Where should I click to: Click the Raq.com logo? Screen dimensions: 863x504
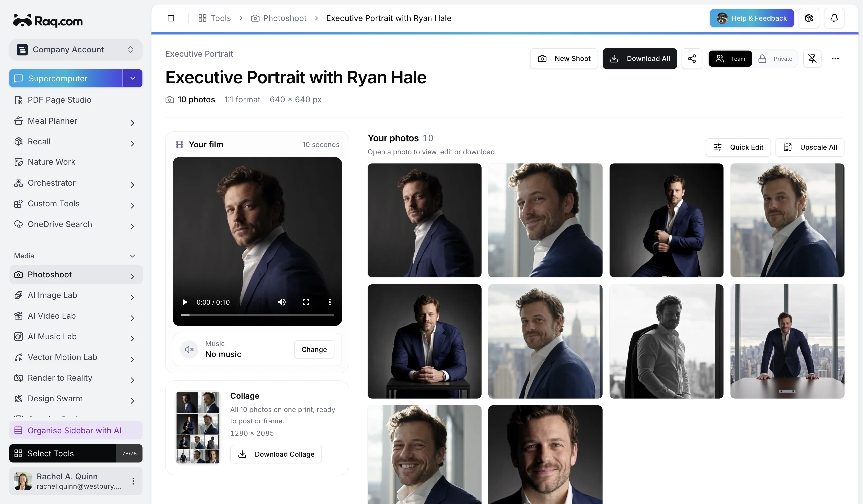click(x=48, y=21)
